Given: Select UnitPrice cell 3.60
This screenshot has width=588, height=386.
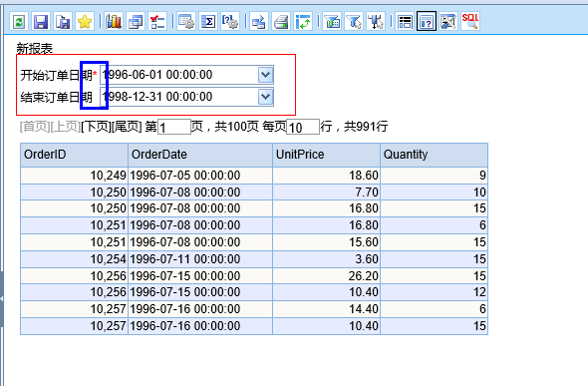Looking at the screenshot, I should click(x=326, y=259).
